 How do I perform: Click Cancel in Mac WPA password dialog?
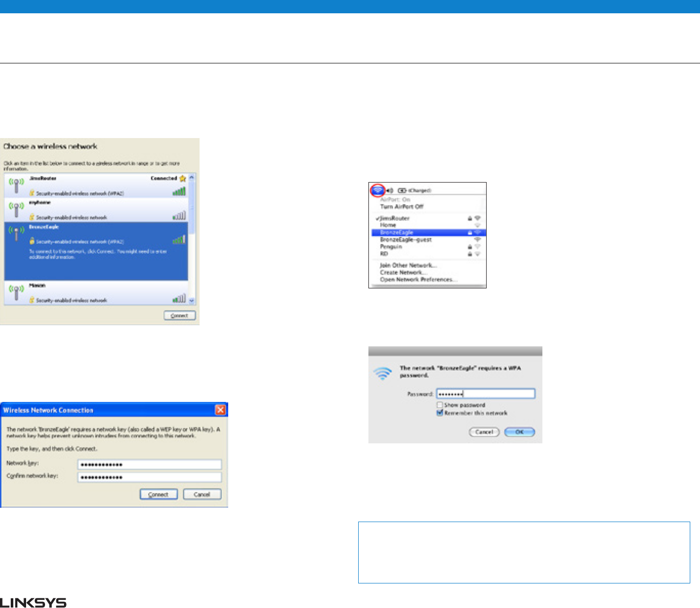click(x=484, y=432)
